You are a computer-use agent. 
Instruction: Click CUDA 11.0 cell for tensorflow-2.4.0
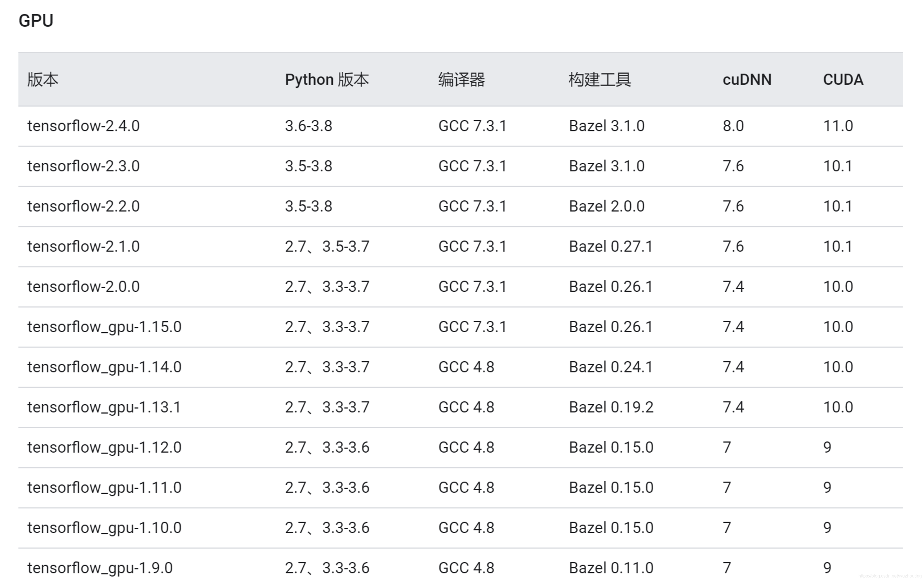838,126
